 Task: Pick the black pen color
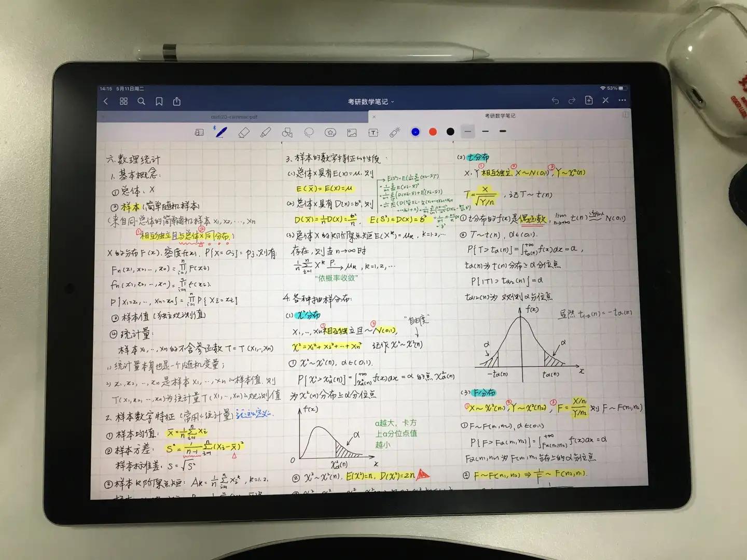[450, 132]
